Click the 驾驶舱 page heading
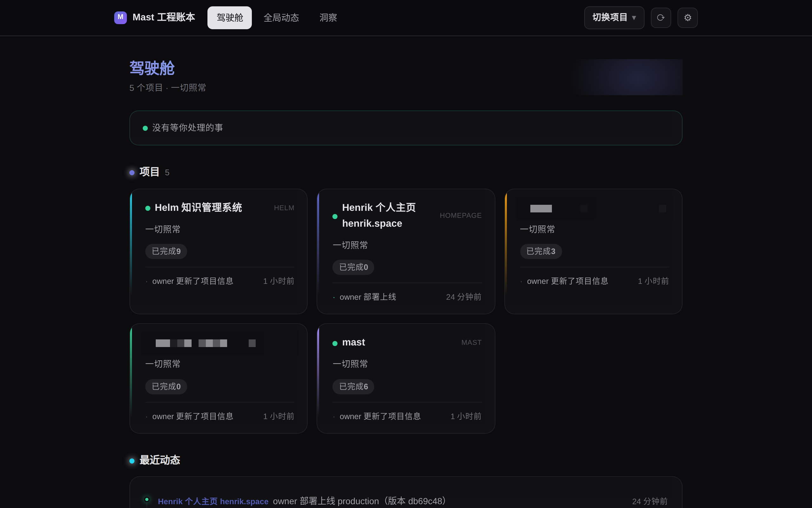This screenshot has width=812, height=508. coord(152,68)
